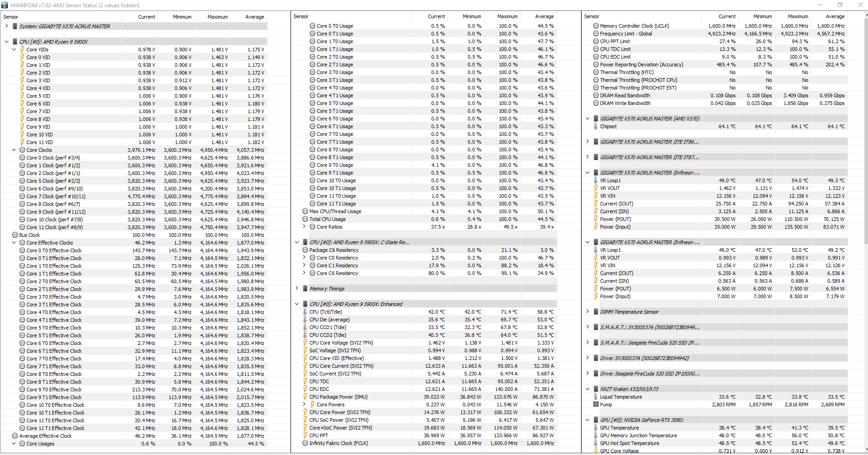Screen dimensions: 868x455
Task: Click the Core 0 VID row label
Action: 38,57
